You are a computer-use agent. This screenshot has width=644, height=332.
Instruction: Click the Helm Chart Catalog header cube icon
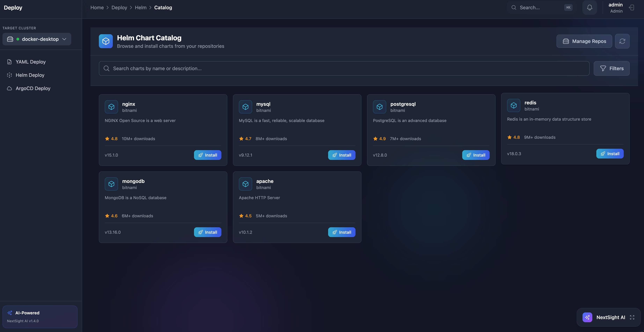coord(106,41)
